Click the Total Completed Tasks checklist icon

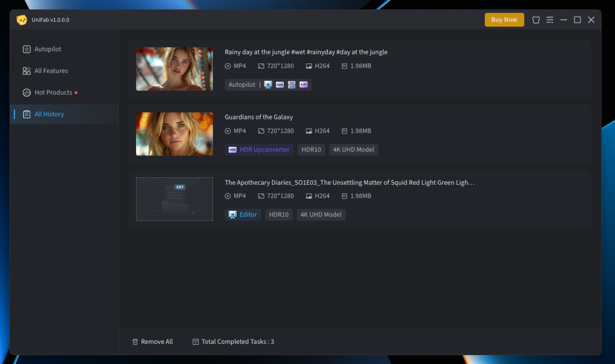[195, 342]
